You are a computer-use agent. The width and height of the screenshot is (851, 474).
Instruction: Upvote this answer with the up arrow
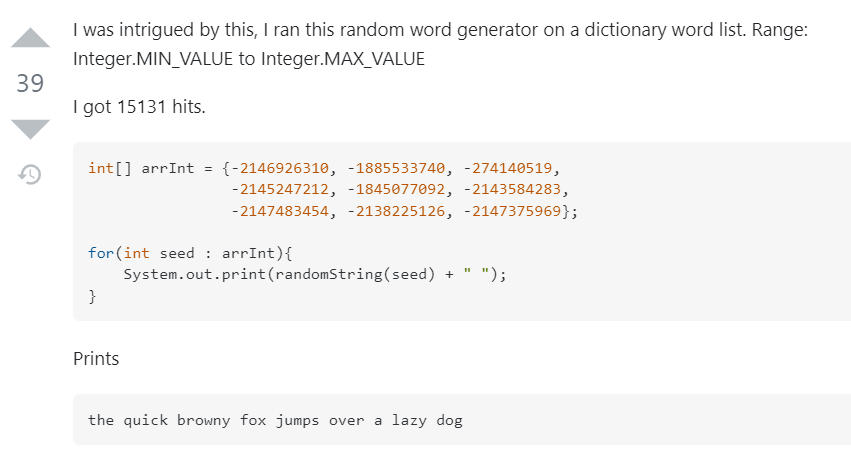point(30,37)
